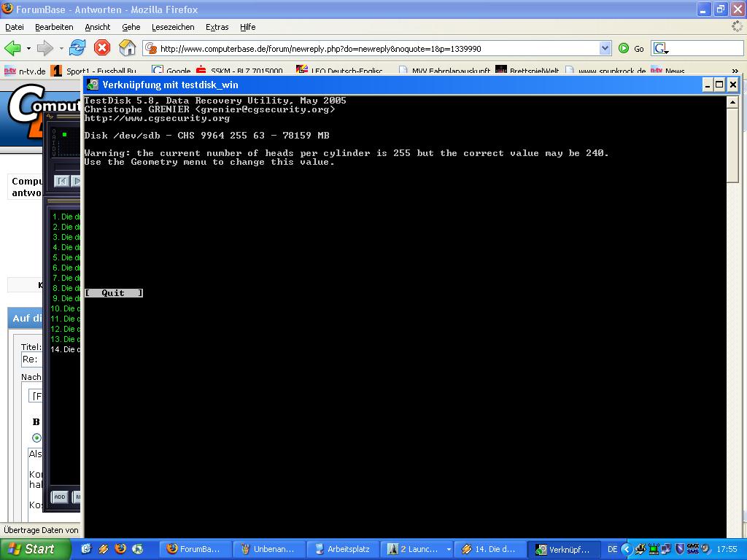Open the Back button history dropdown

point(28,48)
